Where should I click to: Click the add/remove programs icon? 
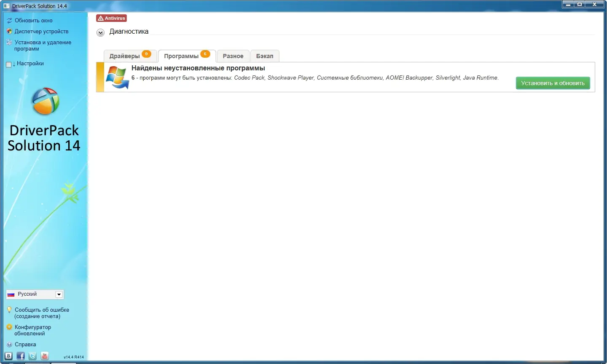click(x=9, y=42)
